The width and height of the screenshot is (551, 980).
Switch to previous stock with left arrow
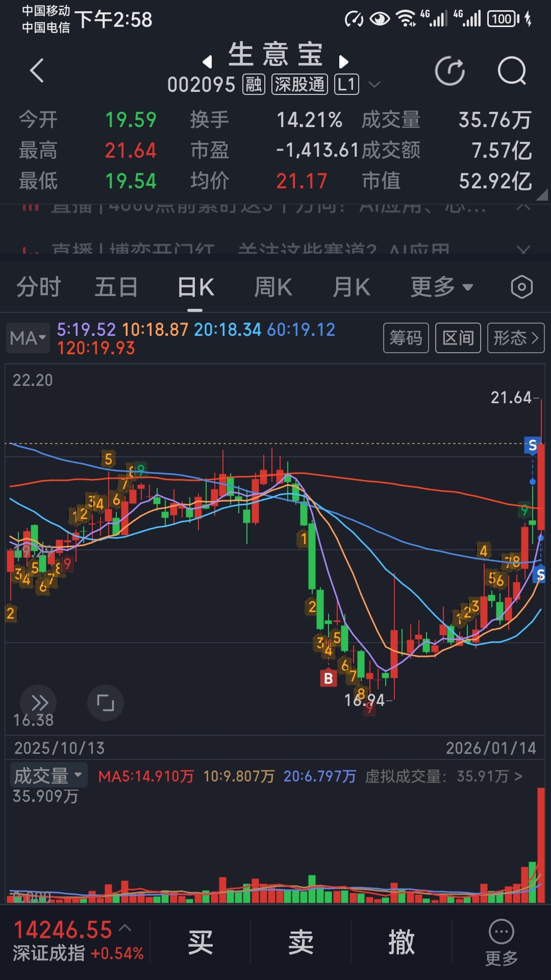[207, 62]
